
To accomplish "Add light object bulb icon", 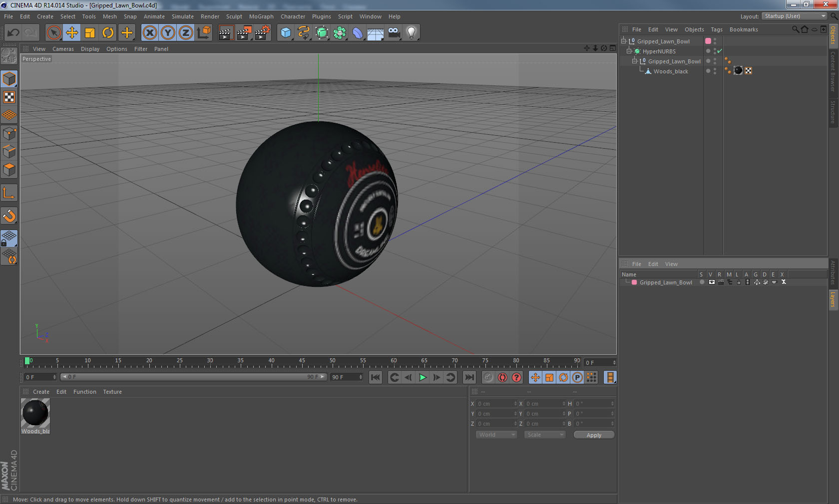I will point(412,33).
